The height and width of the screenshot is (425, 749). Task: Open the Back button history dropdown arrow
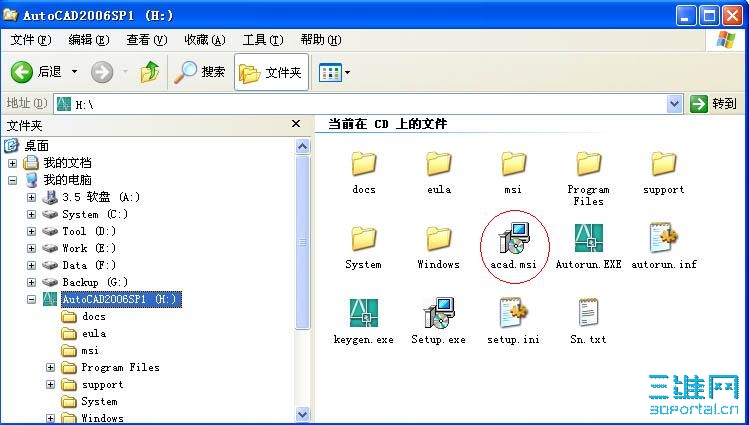click(x=75, y=72)
